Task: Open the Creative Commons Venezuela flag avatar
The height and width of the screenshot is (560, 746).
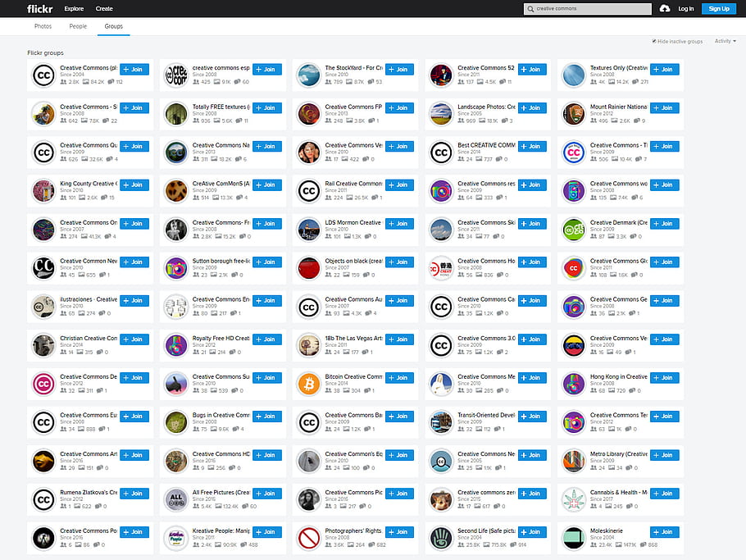Action: point(574,345)
